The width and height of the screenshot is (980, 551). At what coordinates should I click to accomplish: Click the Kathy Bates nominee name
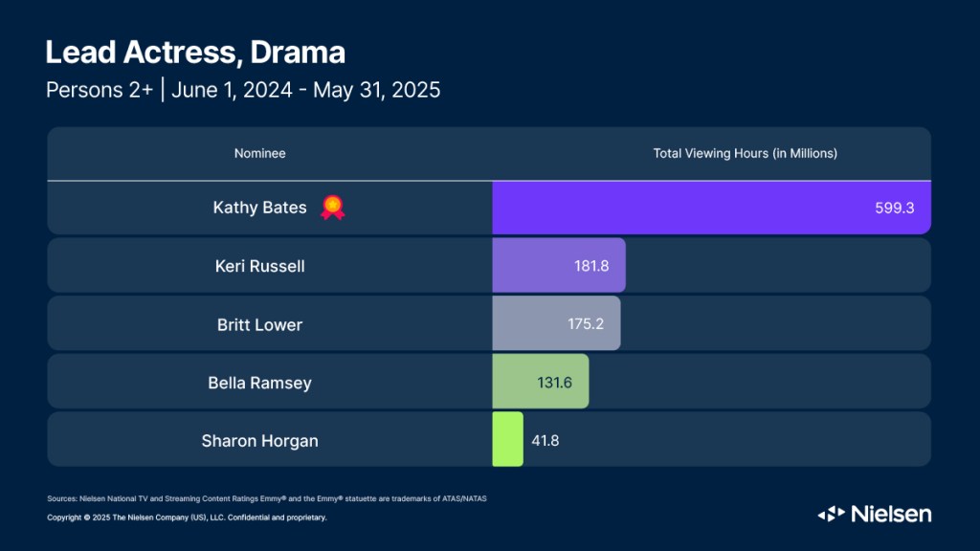click(259, 208)
